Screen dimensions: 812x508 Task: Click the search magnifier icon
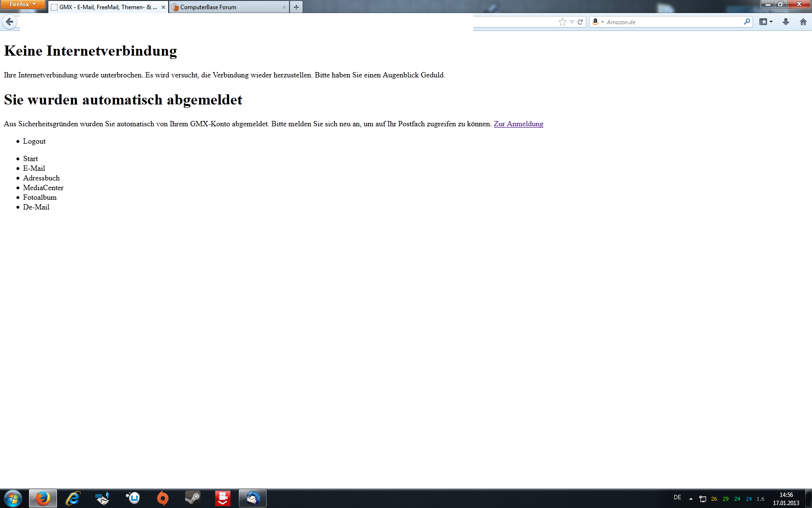click(747, 22)
